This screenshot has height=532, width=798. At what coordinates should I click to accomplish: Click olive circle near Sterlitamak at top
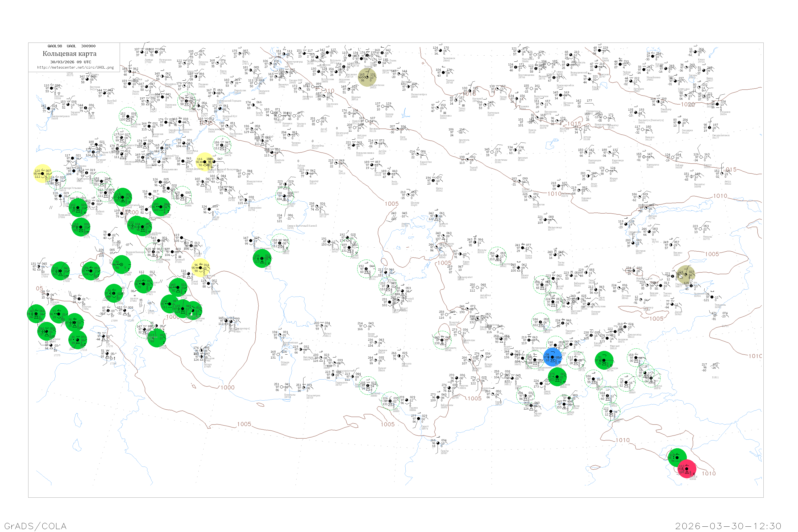pyautogui.click(x=367, y=77)
